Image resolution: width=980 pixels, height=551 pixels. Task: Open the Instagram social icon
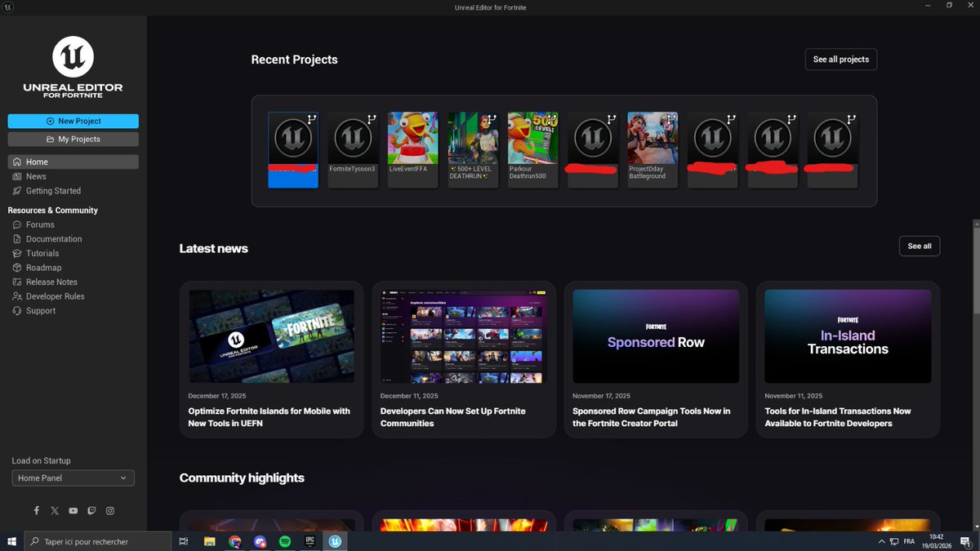[x=110, y=510]
